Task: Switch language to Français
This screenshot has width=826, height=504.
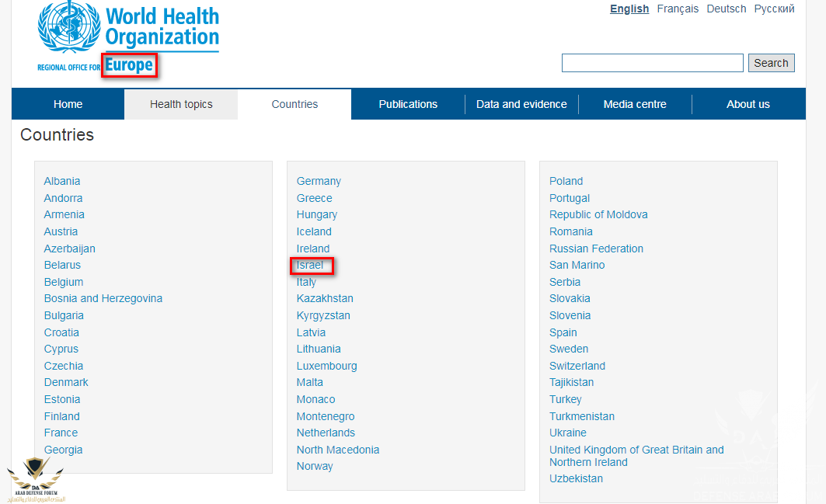Action: coord(678,9)
